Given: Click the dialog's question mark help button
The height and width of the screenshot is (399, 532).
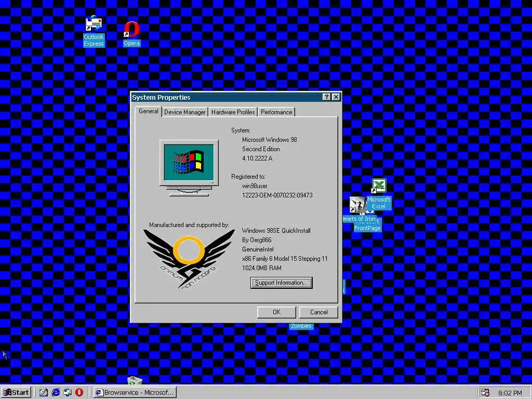Looking at the screenshot, I should [326, 97].
